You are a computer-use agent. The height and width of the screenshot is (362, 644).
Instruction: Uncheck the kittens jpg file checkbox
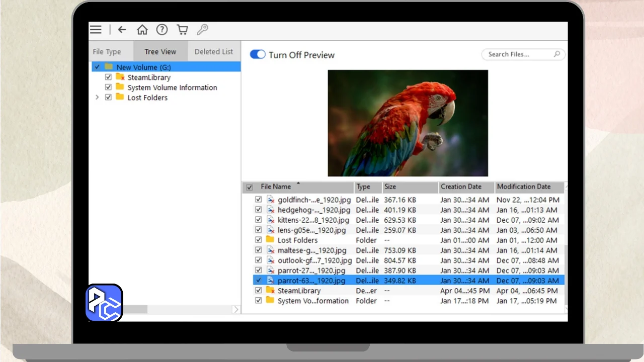[x=259, y=220]
